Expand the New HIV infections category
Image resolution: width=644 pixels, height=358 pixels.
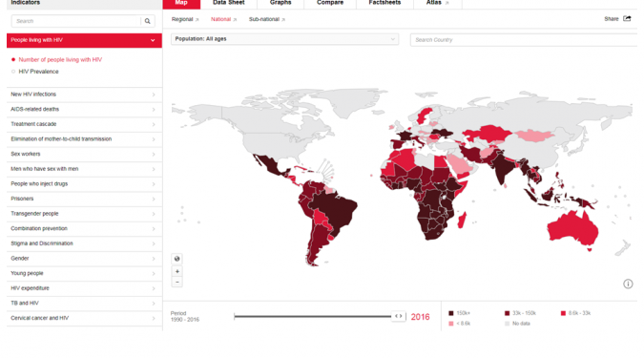[x=84, y=95]
